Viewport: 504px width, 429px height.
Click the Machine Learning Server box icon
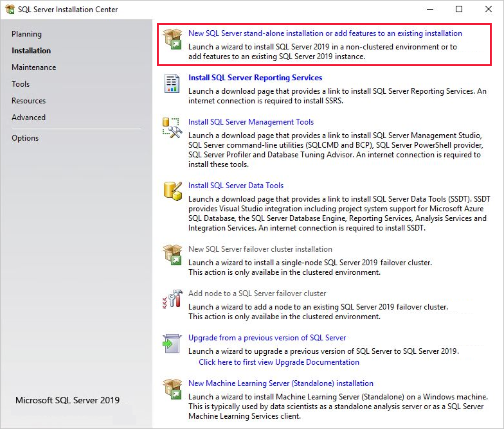(172, 389)
